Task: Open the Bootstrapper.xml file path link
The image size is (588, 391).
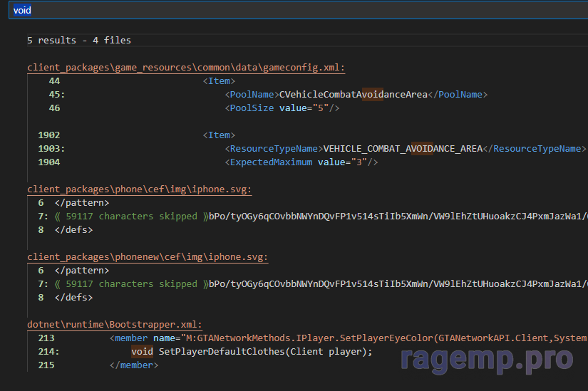Action: point(115,325)
